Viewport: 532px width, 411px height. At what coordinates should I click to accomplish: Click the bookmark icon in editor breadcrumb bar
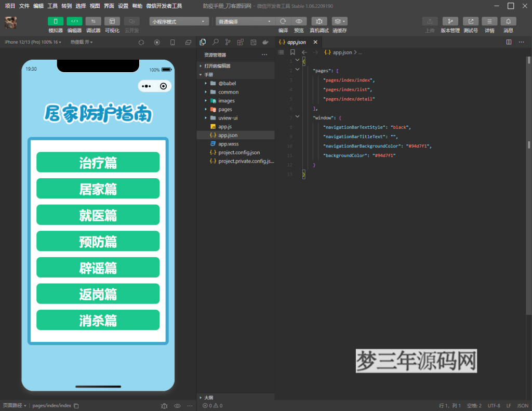point(292,52)
